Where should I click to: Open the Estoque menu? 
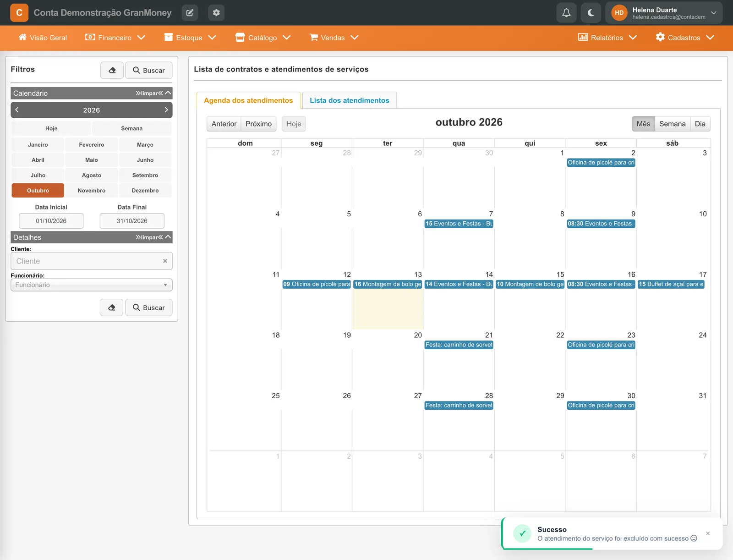pos(190,38)
